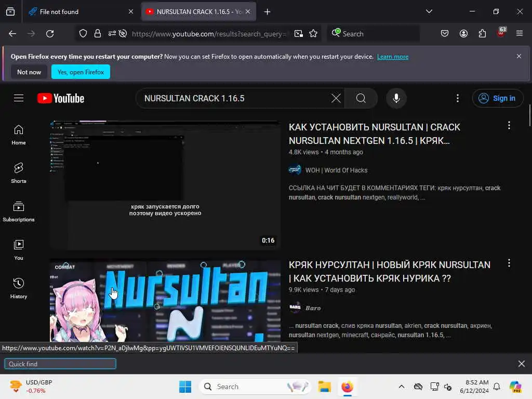Click Yes, open Firefox button
Viewport: 532px width, 399px height.
click(x=81, y=72)
